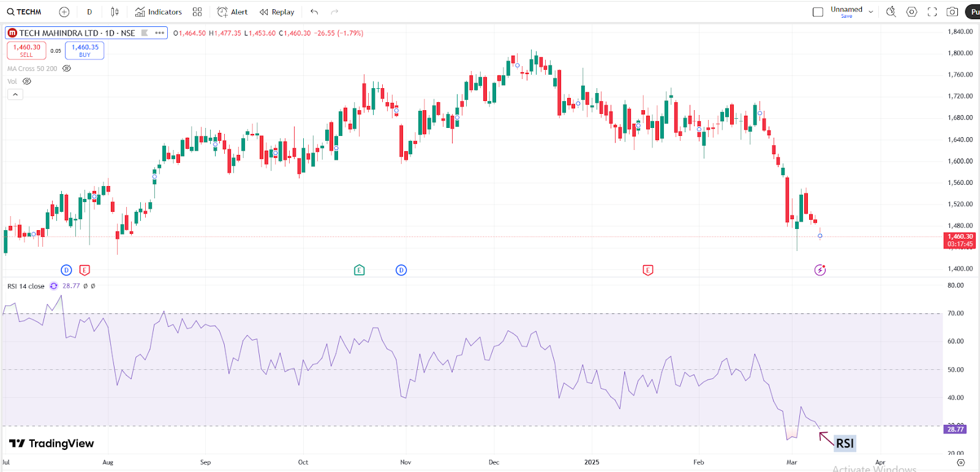Open the three-dots more menu on symbol legend
This screenshot has width=980, height=472.
click(160, 33)
